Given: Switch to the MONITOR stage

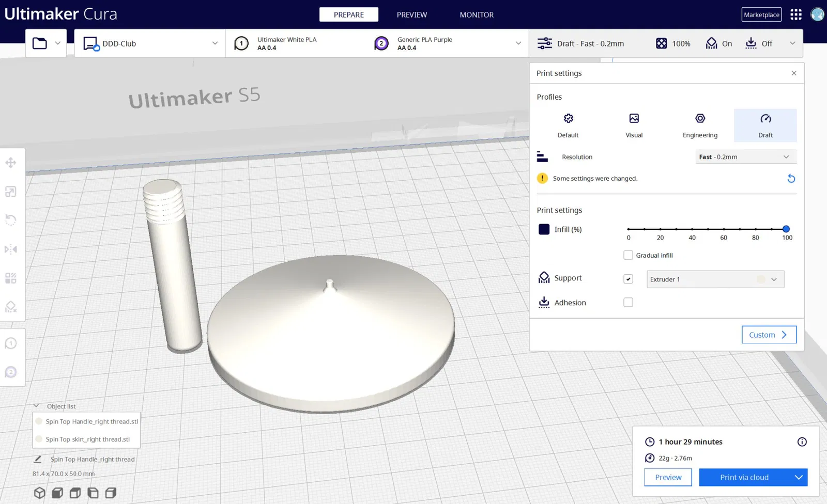Looking at the screenshot, I should 477,14.
